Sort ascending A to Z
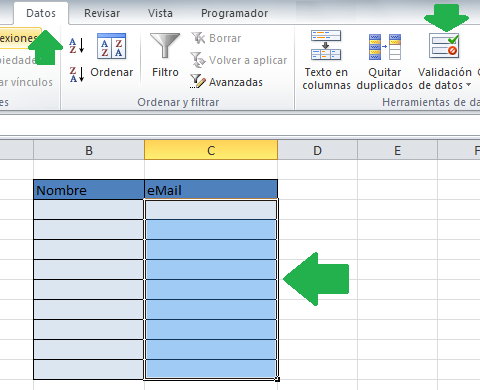This screenshot has height=390, width=480. tap(77, 46)
